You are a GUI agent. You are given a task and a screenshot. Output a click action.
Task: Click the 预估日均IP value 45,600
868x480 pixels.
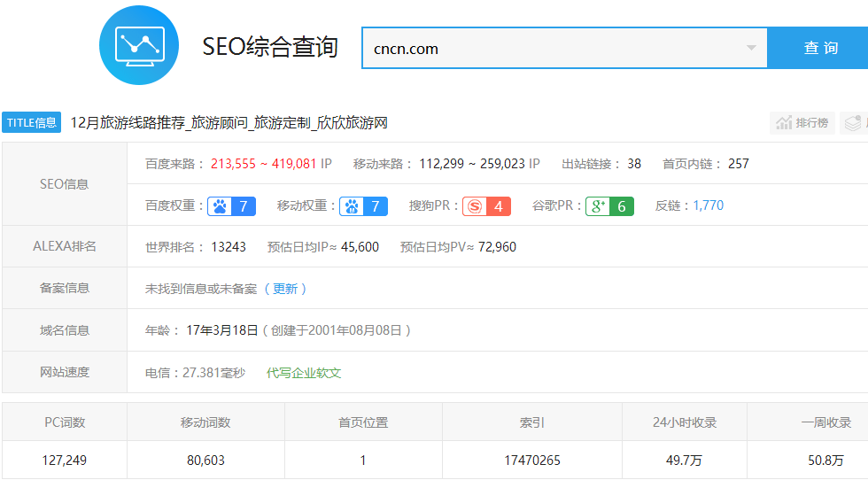(360, 247)
